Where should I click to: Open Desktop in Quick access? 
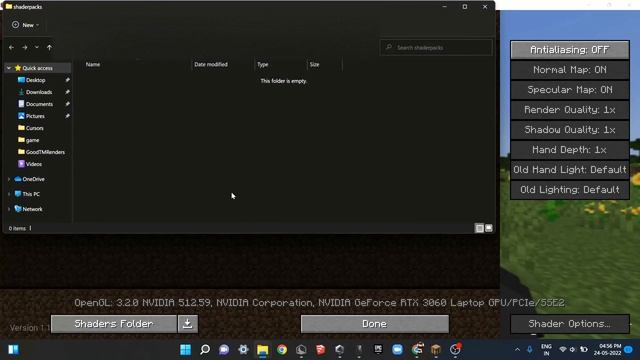point(36,80)
